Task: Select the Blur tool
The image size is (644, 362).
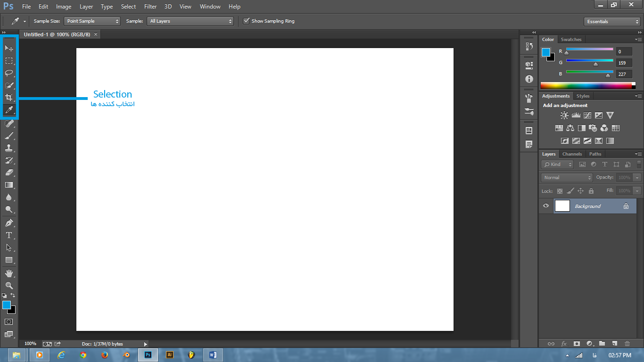Action: pyautogui.click(x=9, y=197)
